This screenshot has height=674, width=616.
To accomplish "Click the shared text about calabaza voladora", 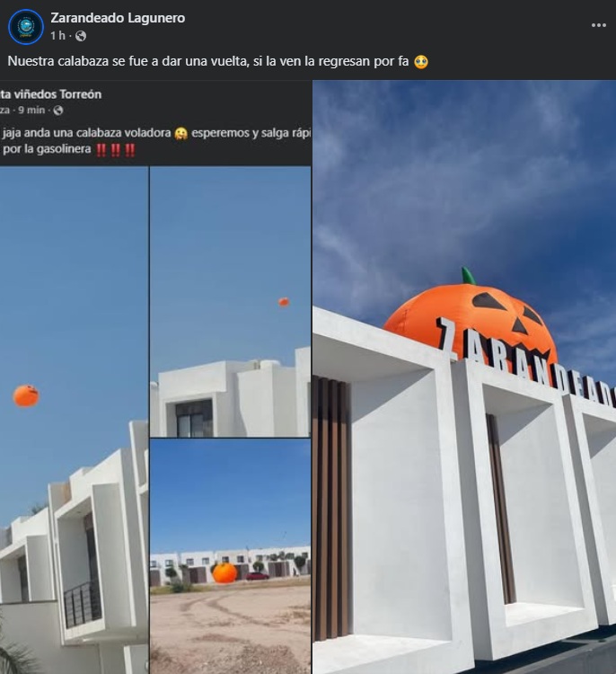I will 156,133.
